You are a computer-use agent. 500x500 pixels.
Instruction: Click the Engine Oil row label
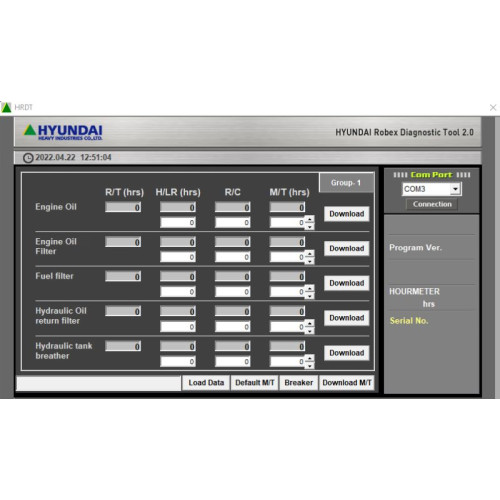click(56, 207)
